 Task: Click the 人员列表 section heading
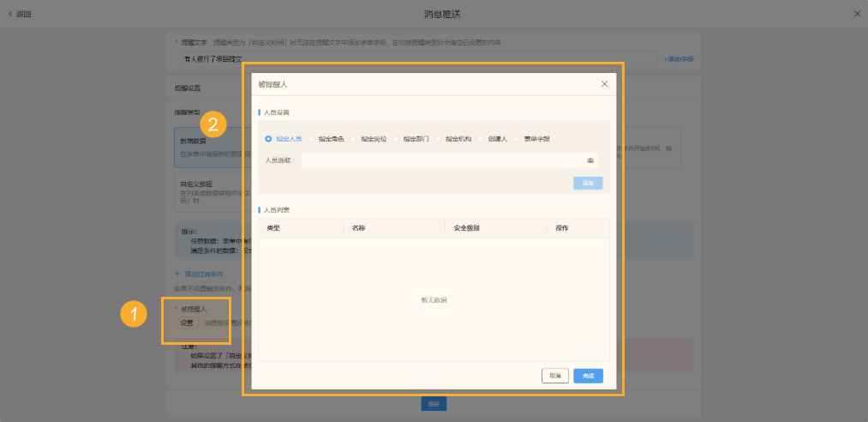coord(276,210)
